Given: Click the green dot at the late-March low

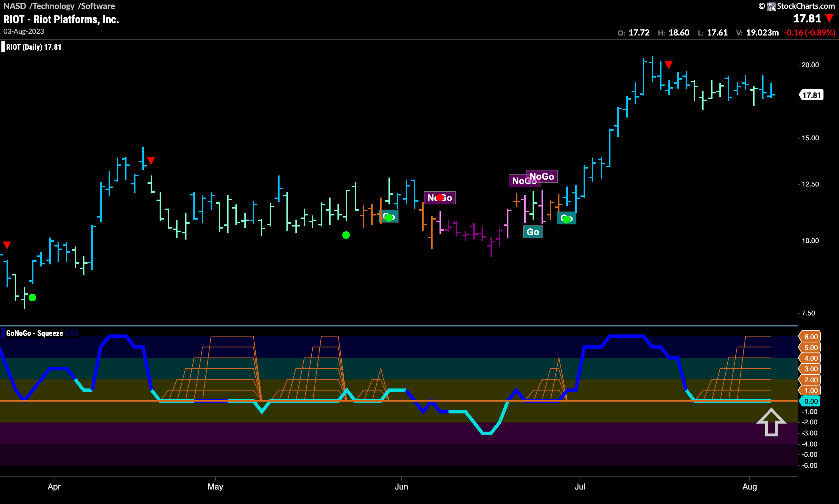Looking at the screenshot, I should (32, 298).
